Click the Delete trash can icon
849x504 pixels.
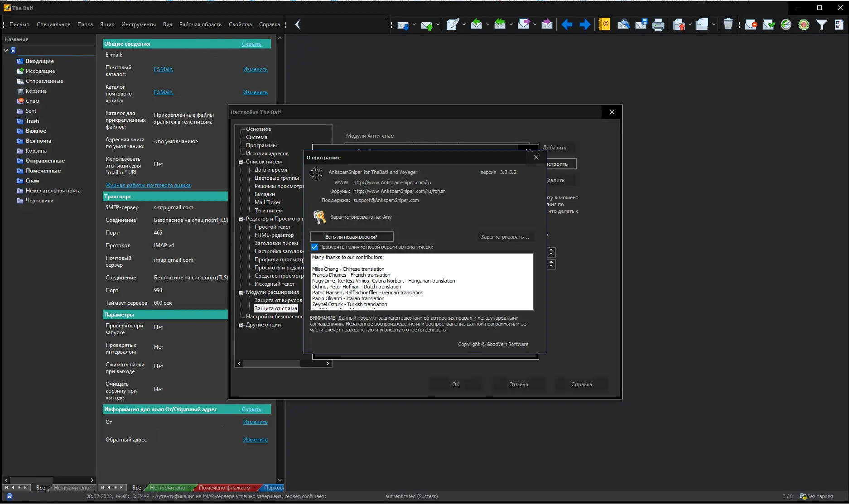pyautogui.click(x=728, y=24)
